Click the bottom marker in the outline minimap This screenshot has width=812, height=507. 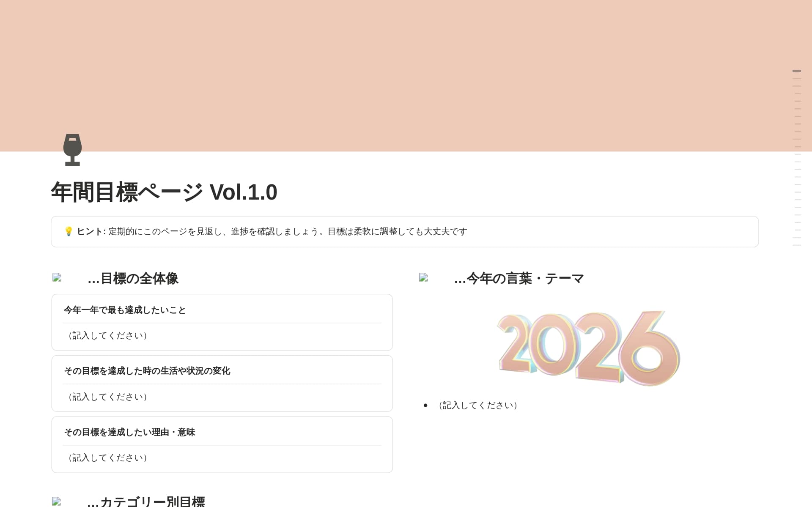(x=797, y=245)
